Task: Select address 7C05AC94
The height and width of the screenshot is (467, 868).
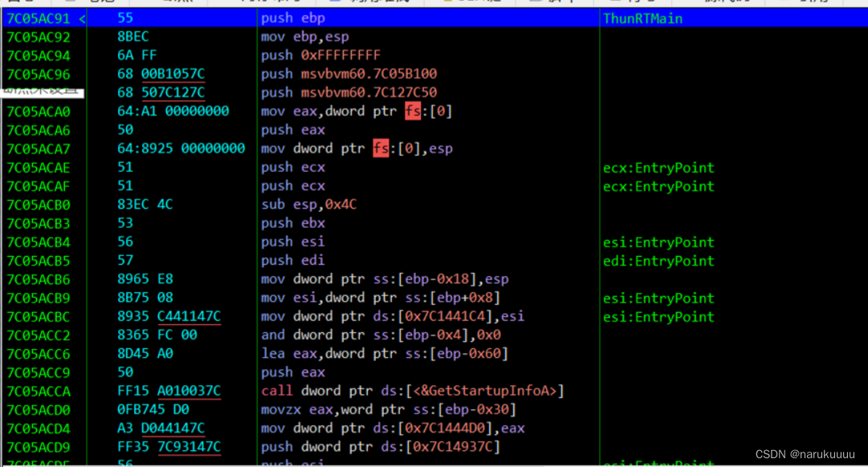Action: 39,56
